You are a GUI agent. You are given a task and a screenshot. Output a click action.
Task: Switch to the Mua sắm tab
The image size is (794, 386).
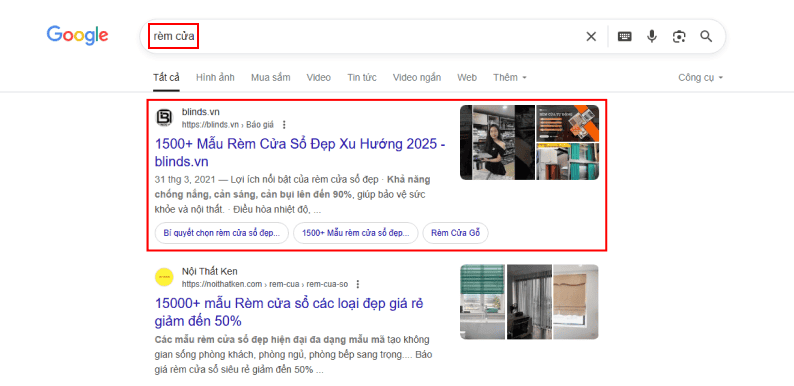[270, 78]
